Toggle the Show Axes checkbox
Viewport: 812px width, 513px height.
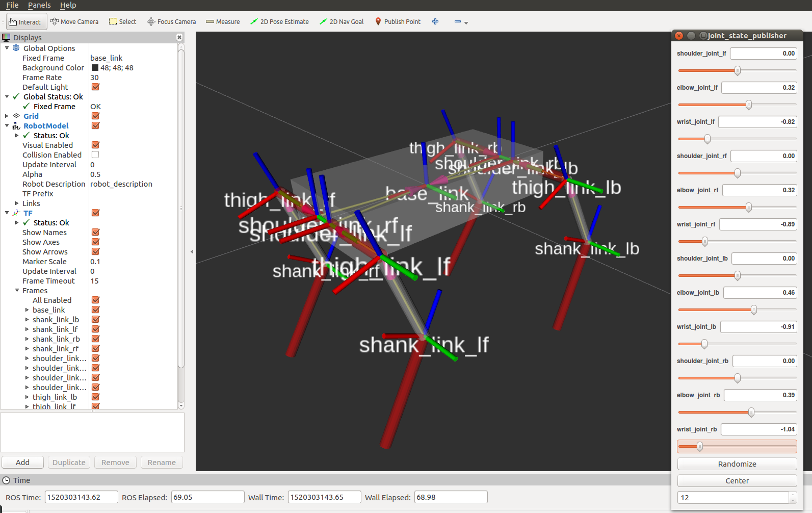coord(95,242)
